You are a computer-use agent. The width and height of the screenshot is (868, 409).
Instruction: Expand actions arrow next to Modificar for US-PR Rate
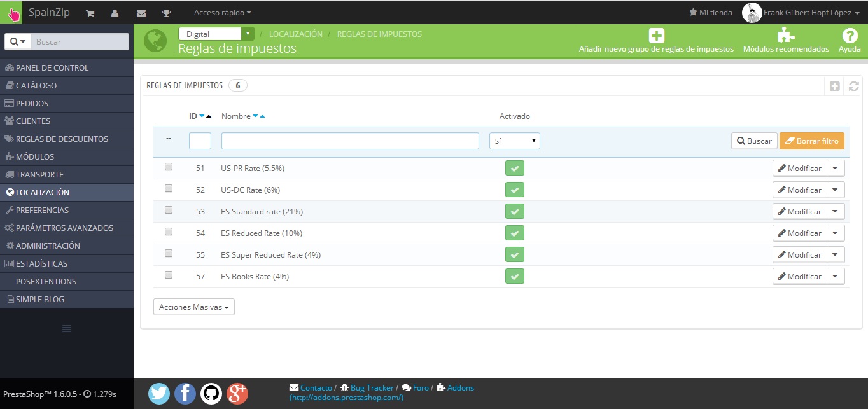point(836,169)
